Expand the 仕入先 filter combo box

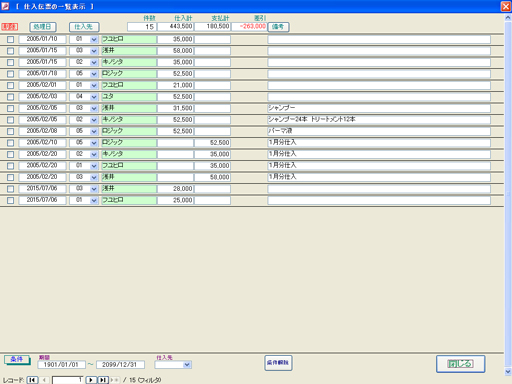click(187, 365)
